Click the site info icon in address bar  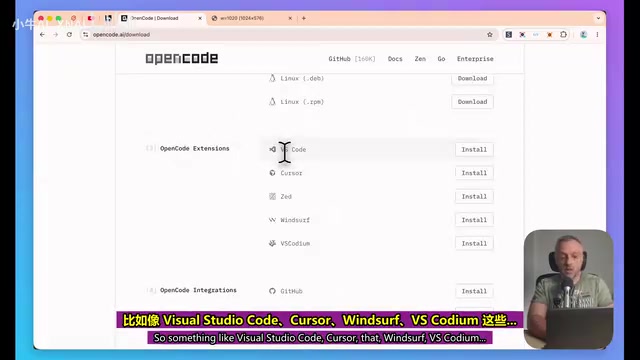pos(85,35)
